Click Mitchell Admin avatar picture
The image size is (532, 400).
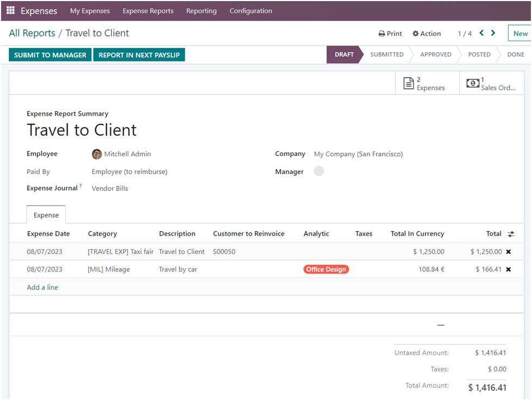click(x=97, y=154)
